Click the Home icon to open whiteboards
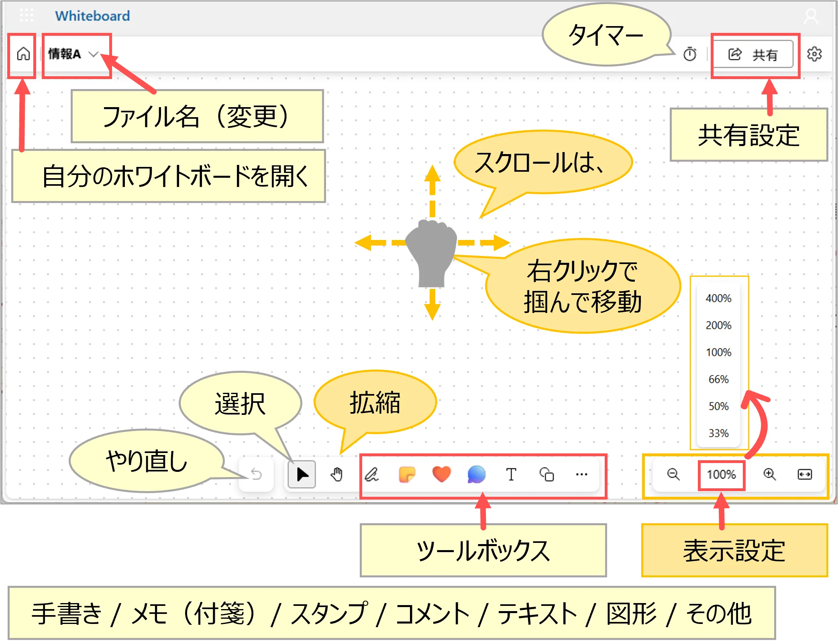838x644 pixels. point(23,54)
